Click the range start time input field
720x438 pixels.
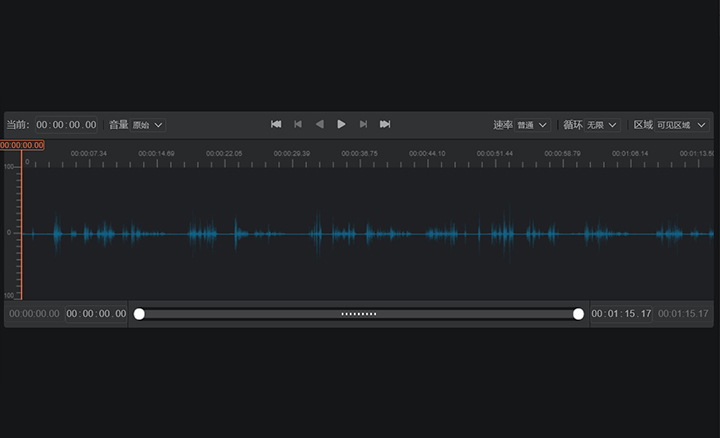[x=96, y=314]
